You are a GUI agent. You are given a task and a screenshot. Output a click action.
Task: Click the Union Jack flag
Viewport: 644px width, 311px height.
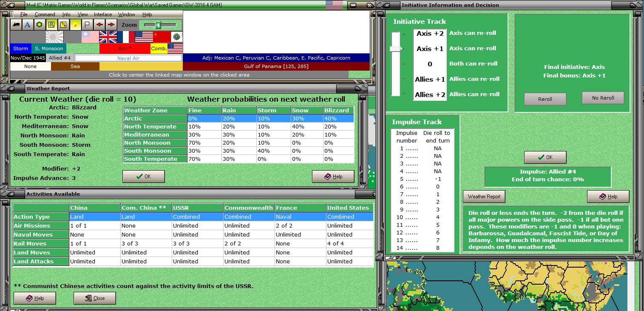point(108,37)
